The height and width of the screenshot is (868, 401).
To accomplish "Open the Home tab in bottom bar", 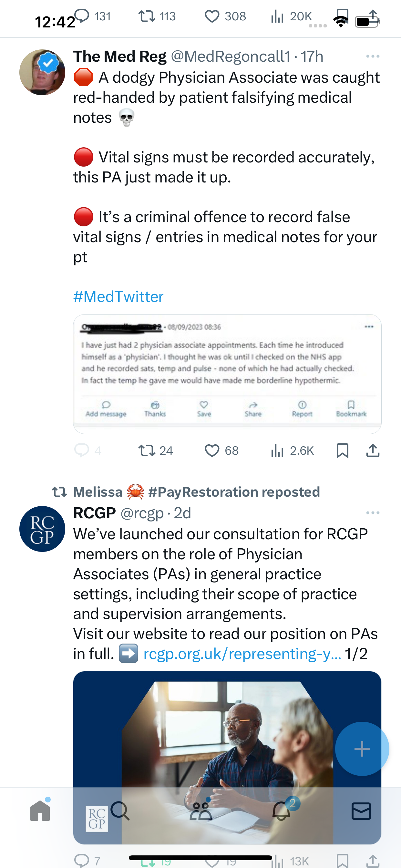I will (40, 811).
